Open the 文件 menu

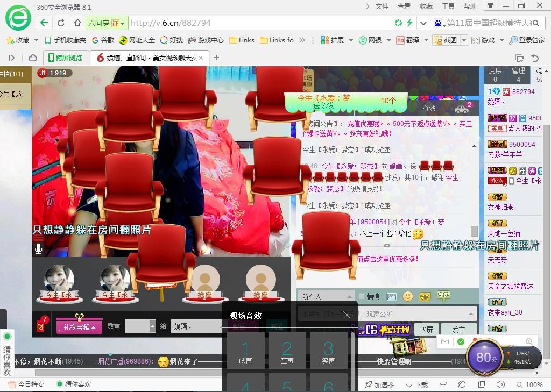[382, 6]
